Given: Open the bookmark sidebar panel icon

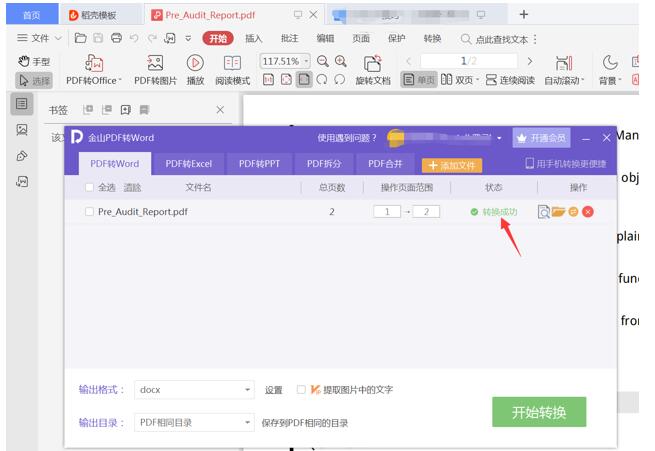Looking at the screenshot, I should tap(22, 104).
